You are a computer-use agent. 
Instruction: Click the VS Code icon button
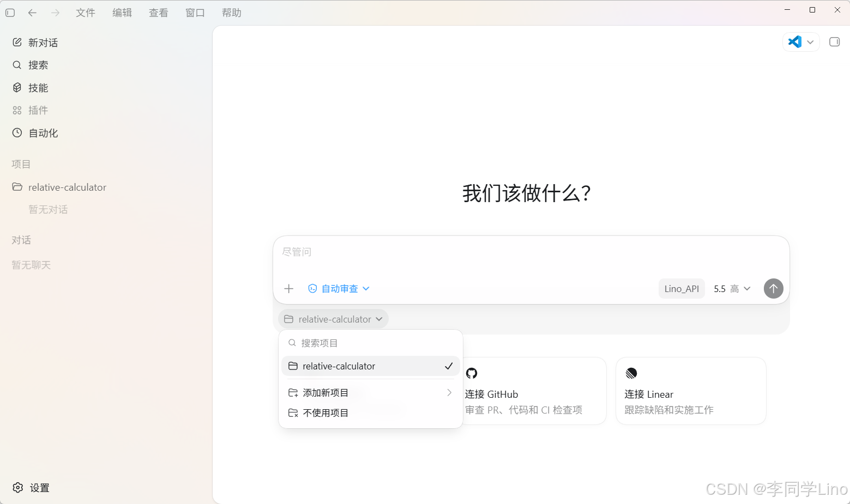795,42
